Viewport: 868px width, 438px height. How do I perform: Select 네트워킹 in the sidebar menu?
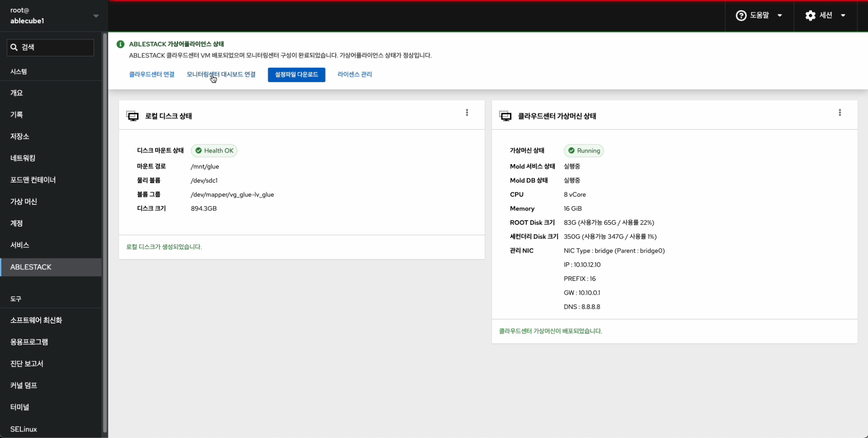23,158
